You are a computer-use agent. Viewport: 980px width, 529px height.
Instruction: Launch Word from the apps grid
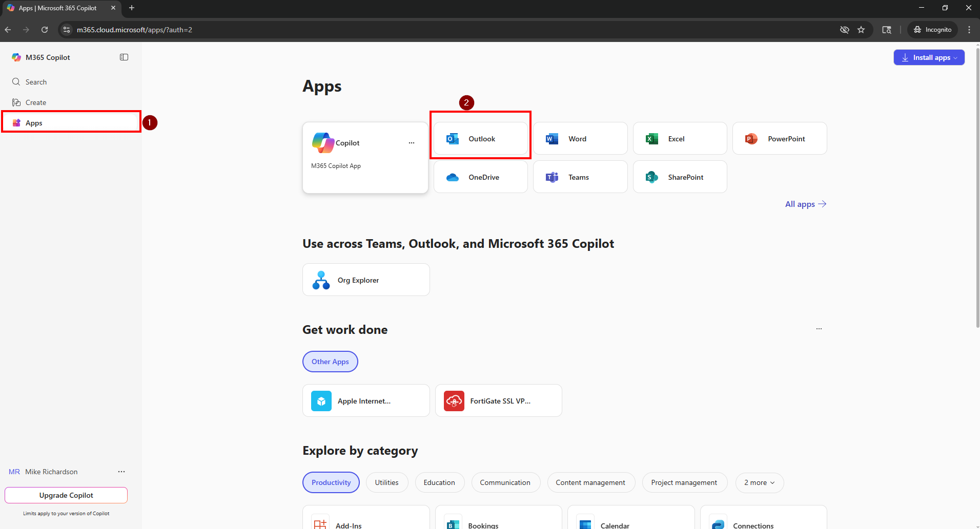[580, 139]
